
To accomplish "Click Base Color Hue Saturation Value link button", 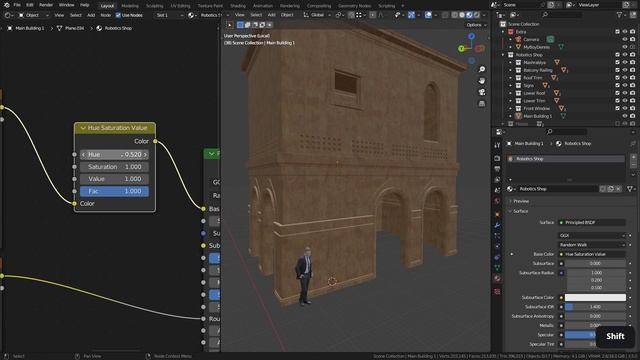I will [x=591, y=254].
